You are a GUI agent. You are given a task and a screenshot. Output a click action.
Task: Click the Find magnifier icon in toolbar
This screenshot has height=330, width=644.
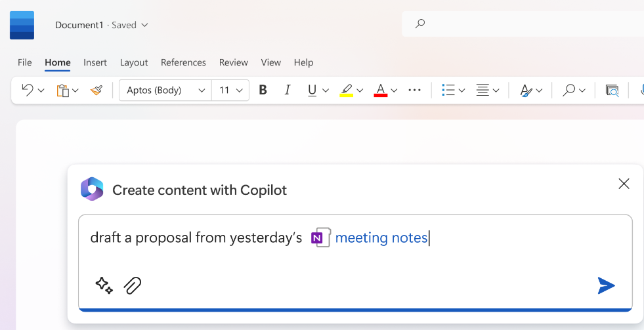569,91
